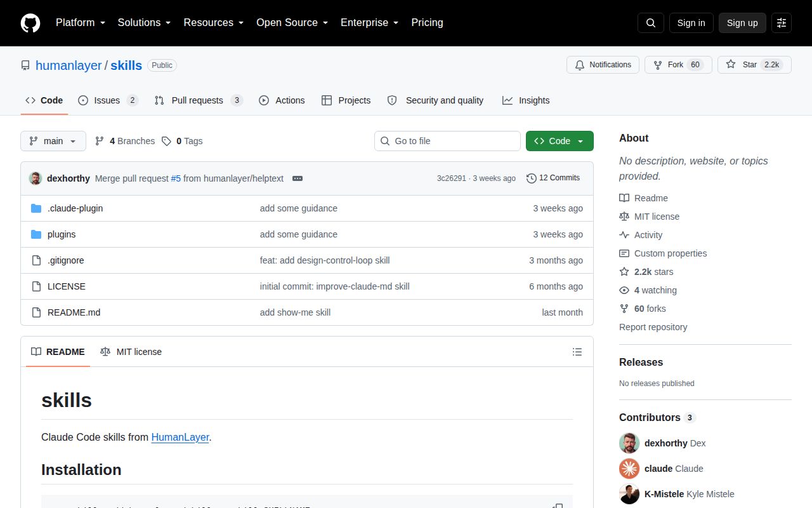The width and height of the screenshot is (812, 508).
Task: Click the GitHub logo icon
Action: [30, 23]
